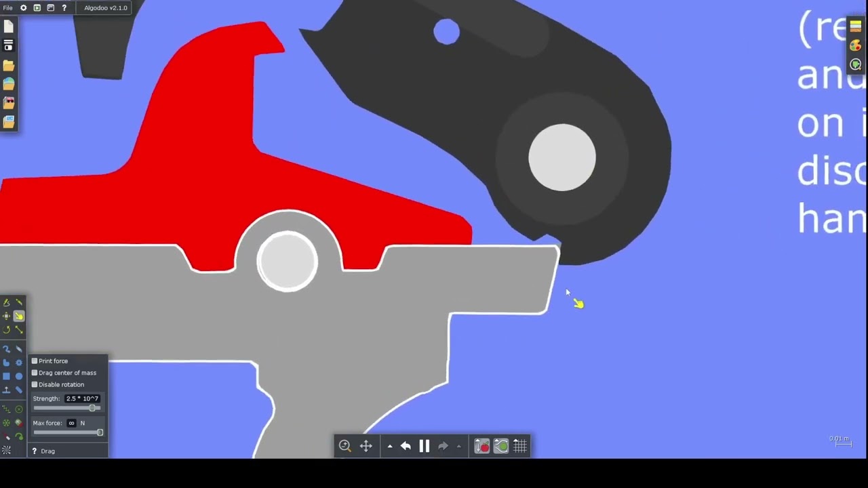Select the Brush tool
868x488 pixels.
click(6, 349)
